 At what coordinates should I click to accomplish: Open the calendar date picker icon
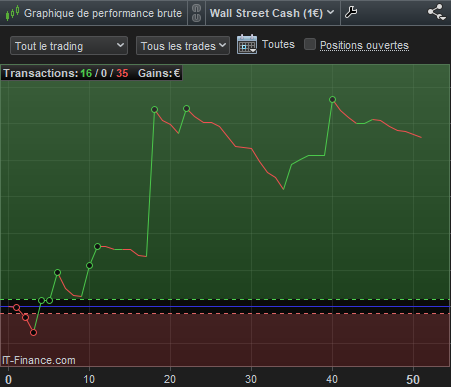[247, 44]
